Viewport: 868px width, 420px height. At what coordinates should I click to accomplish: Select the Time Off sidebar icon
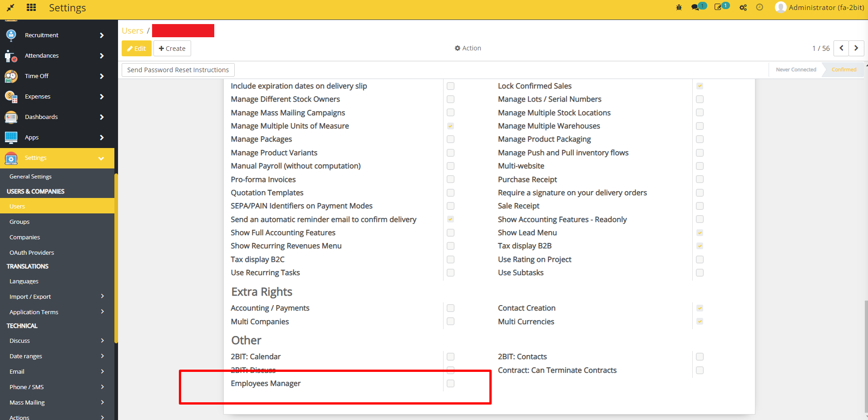tap(10, 76)
